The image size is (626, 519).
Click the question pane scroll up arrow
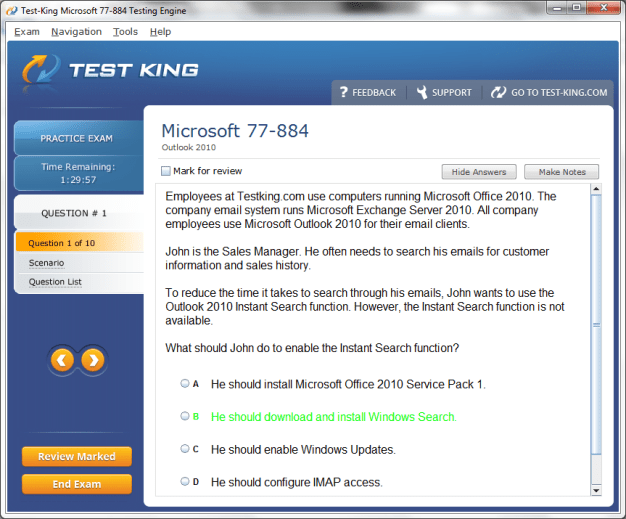pyautogui.click(x=596, y=189)
